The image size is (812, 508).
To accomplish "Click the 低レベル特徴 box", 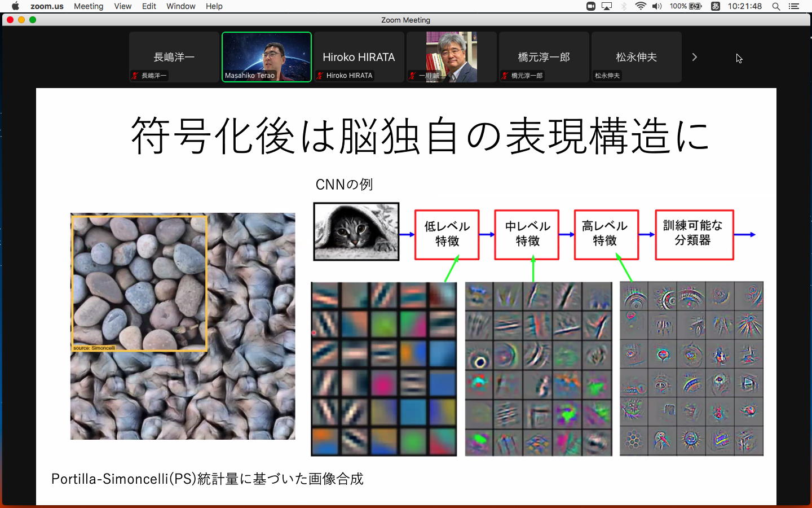I will pos(447,235).
